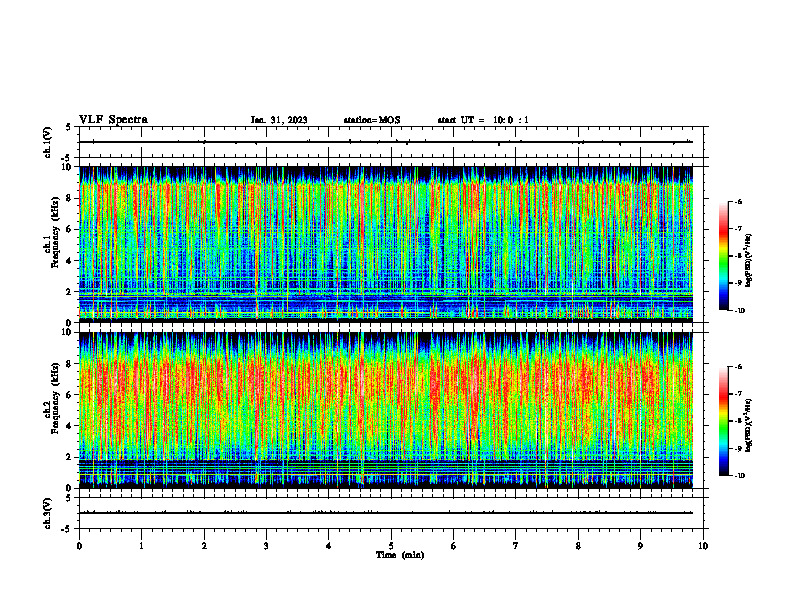Click the "ch.3(V)" axis label
The image size is (792, 612).
pos(48,514)
